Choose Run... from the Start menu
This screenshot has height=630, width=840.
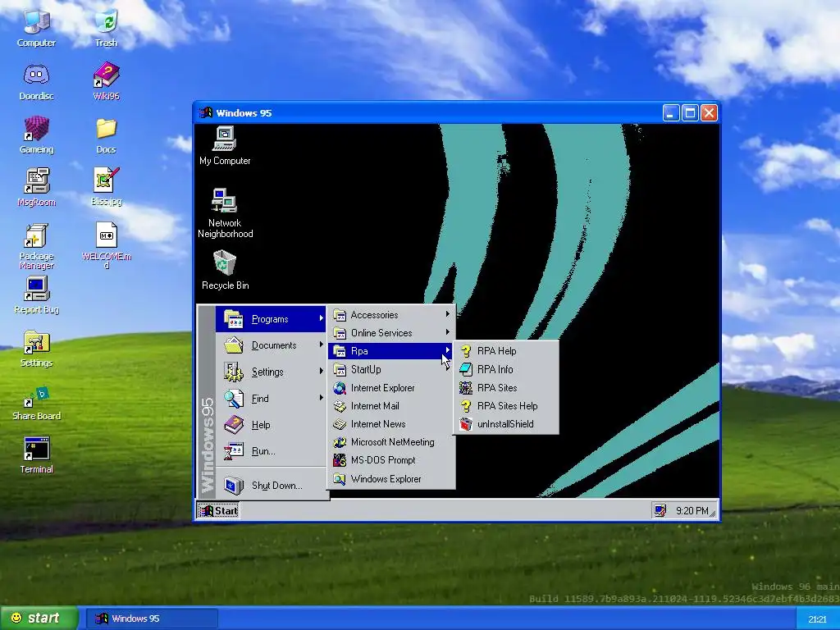click(271, 451)
